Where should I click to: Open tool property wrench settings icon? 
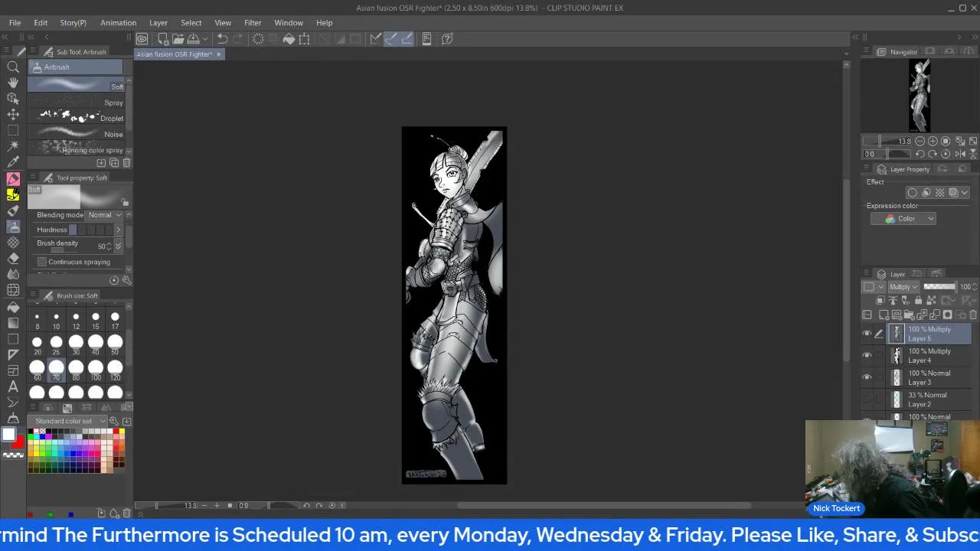point(126,280)
